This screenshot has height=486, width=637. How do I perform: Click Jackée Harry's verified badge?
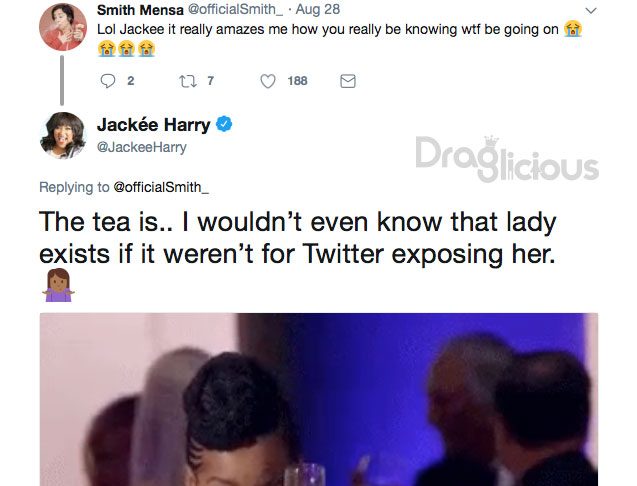pos(224,124)
